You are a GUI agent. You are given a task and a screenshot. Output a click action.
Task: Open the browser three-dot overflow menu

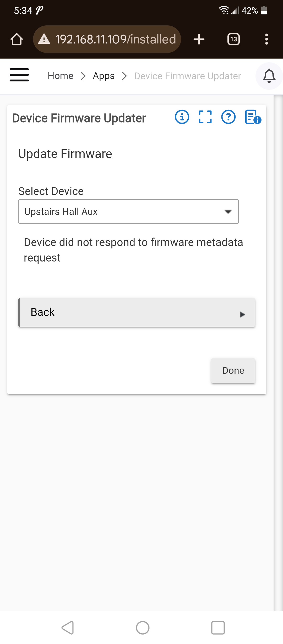266,39
